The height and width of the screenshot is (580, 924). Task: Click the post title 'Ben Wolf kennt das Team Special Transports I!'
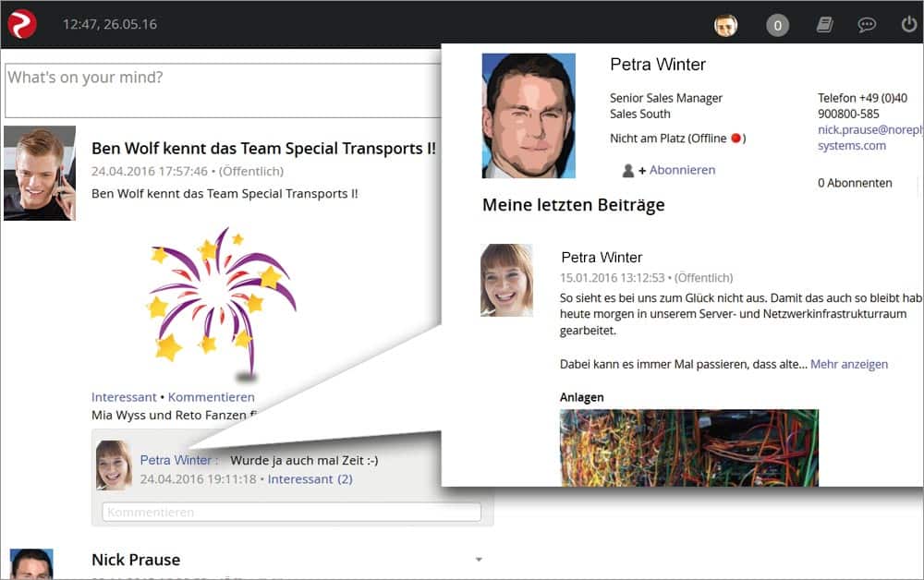(x=263, y=149)
